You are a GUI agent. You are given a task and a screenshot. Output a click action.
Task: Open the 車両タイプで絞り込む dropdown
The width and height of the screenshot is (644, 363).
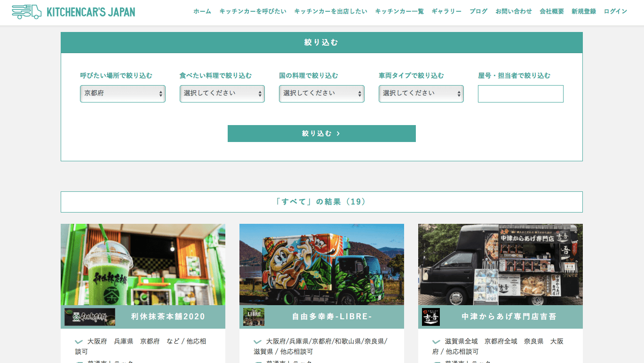[421, 94]
